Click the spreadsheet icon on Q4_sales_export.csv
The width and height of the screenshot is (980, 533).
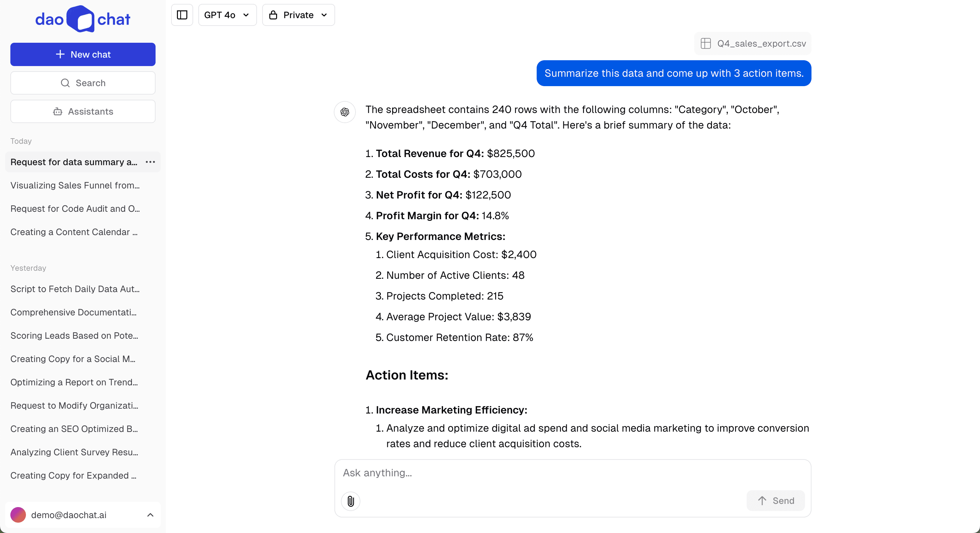706,43
